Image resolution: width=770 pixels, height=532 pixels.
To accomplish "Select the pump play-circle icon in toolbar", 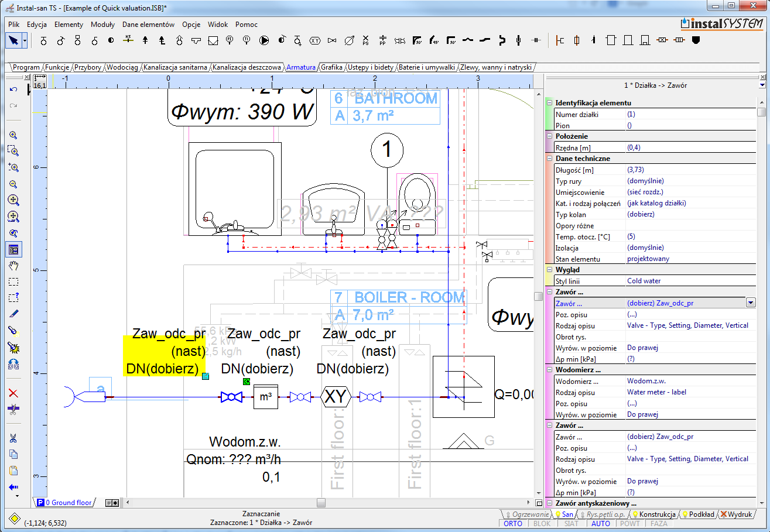I will (x=264, y=40).
